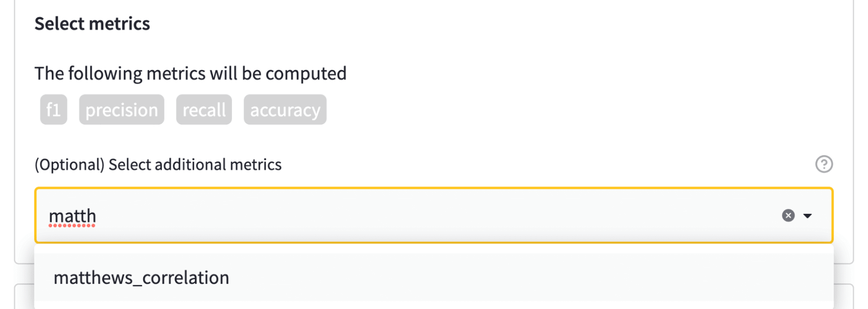
Task: Click the following metrics description text
Action: pos(190,73)
